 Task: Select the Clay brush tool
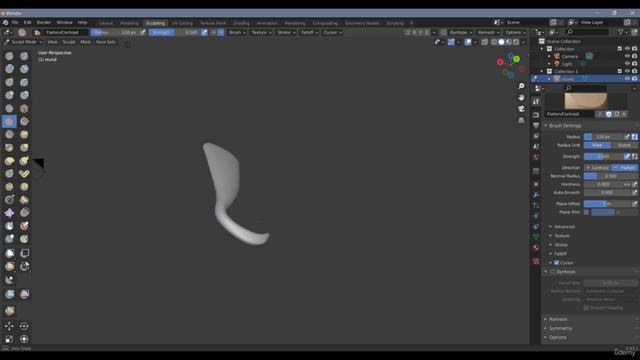9,69
